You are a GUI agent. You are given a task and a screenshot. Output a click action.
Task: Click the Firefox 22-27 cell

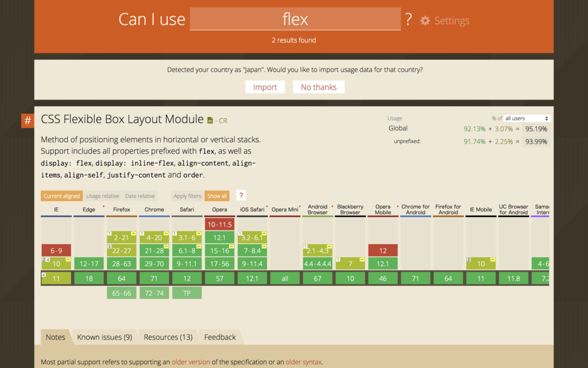click(x=122, y=251)
